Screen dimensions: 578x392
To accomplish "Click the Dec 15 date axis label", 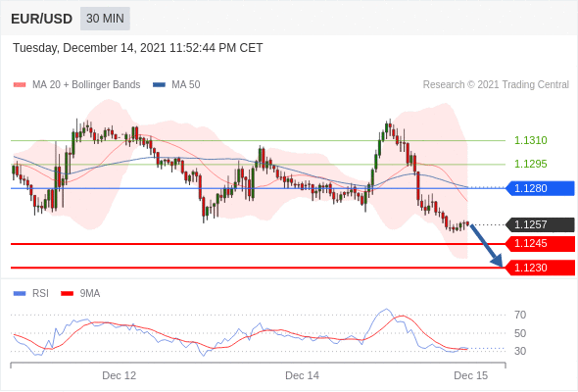I will pyautogui.click(x=471, y=375).
